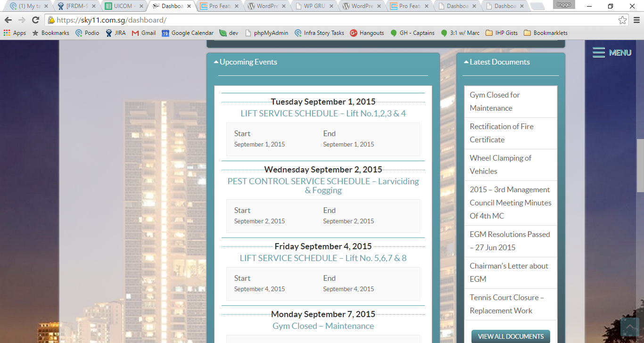Switch to the '(1) My ta' tab
The width and height of the screenshot is (644, 343).
(28, 7)
